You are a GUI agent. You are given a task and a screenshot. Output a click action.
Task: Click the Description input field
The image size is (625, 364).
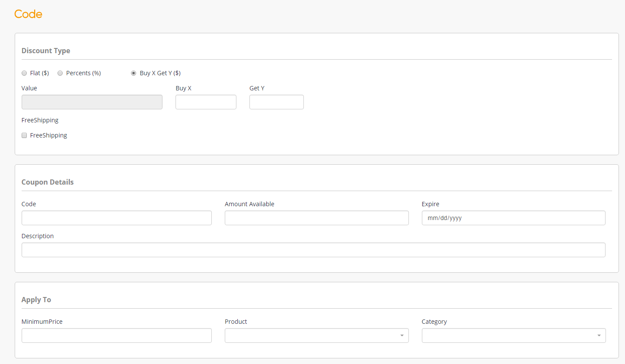click(x=313, y=250)
